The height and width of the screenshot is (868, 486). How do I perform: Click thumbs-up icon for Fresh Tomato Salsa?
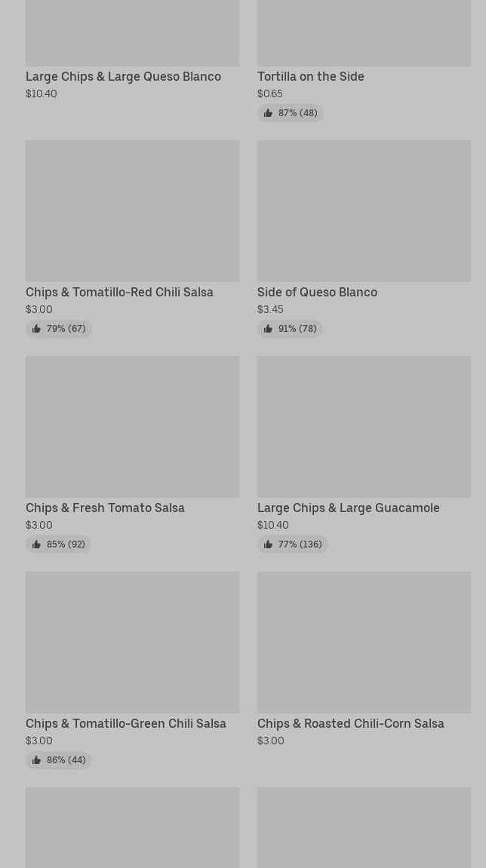coord(36,544)
